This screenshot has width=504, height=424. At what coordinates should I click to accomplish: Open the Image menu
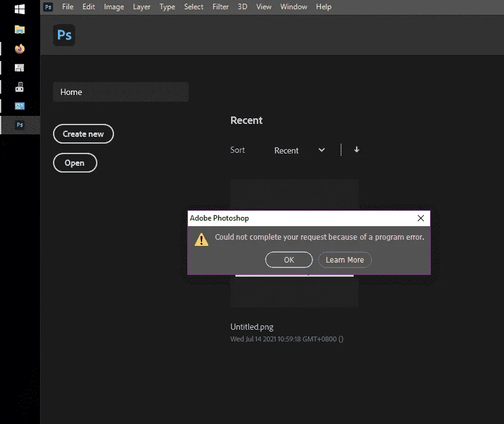[x=114, y=7]
